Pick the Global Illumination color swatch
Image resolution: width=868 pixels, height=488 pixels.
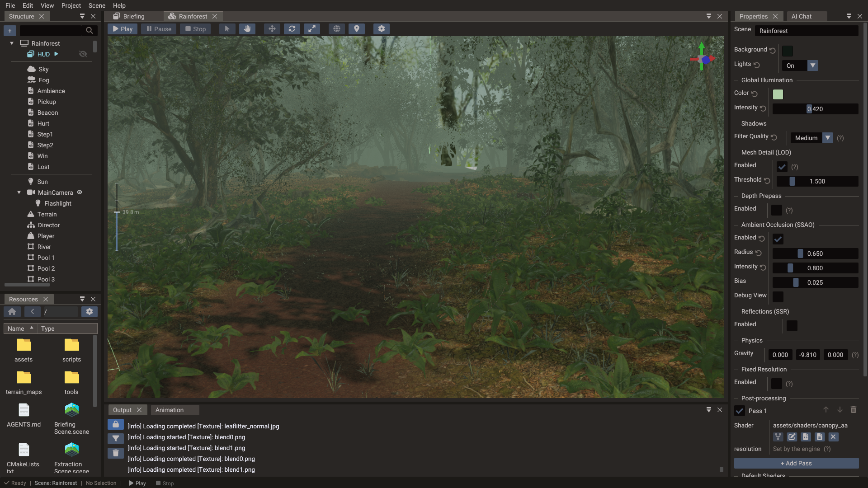pos(778,94)
